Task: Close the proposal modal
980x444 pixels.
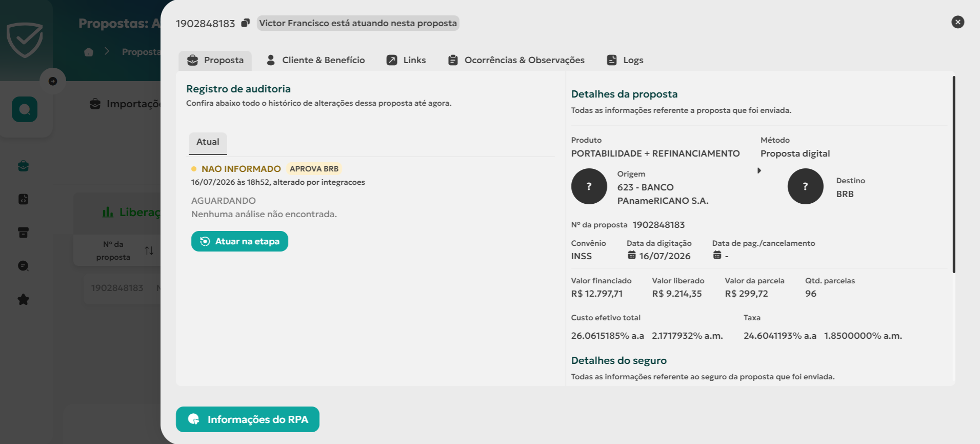Action: (x=957, y=22)
